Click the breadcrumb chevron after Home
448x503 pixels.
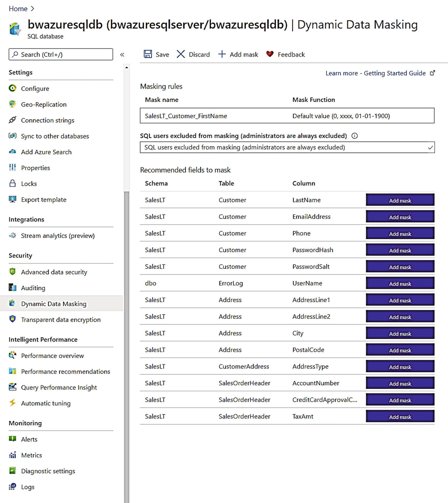[33, 9]
